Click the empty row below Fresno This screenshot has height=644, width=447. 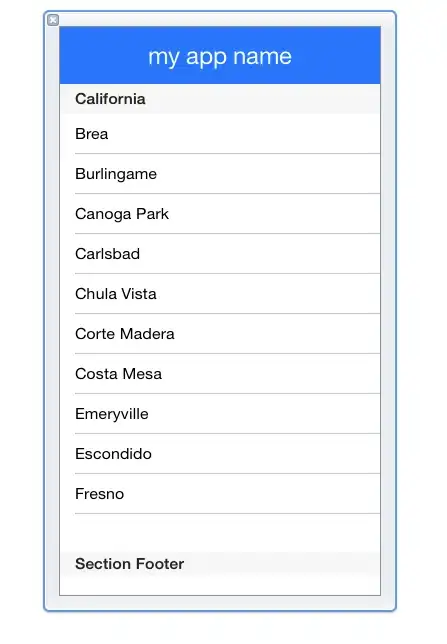220,533
